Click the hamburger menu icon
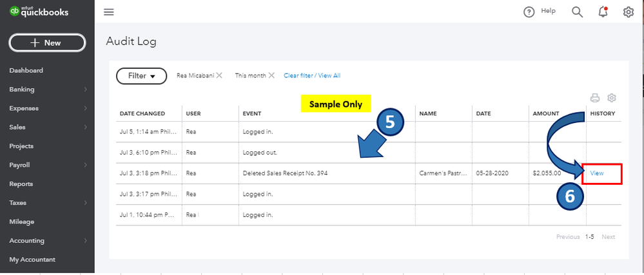 pos(108,12)
